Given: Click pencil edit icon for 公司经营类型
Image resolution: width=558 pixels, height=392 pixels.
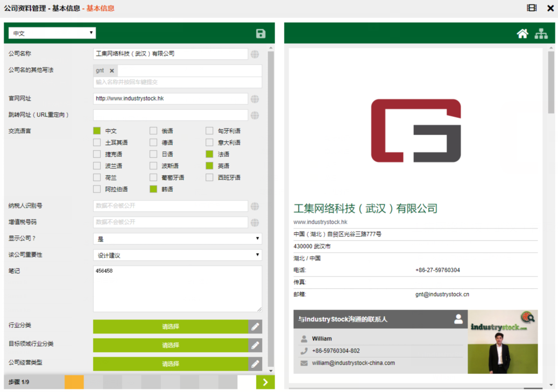Looking at the screenshot, I should [x=255, y=364].
